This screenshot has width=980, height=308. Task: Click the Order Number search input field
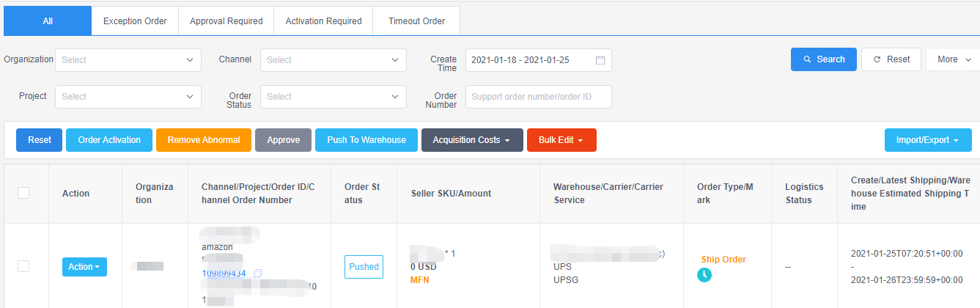[539, 97]
